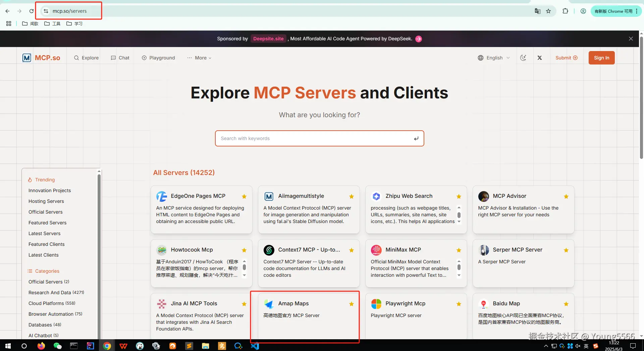Open the Cloud Platforms category

tap(52, 303)
